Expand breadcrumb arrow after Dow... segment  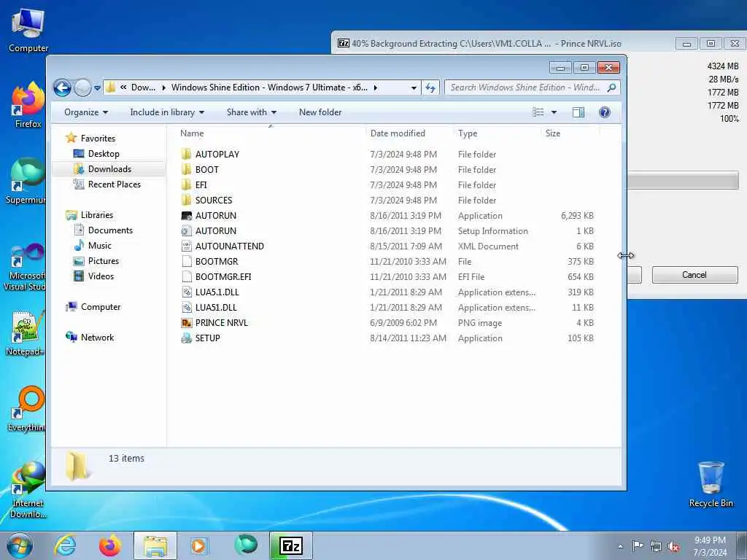click(163, 87)
